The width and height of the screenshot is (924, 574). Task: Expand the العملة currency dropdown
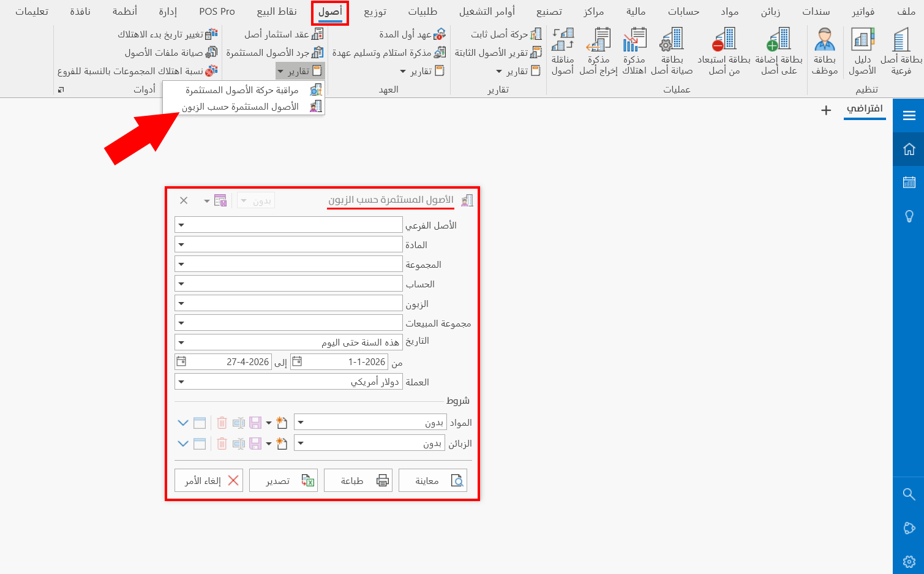point(181,382)
